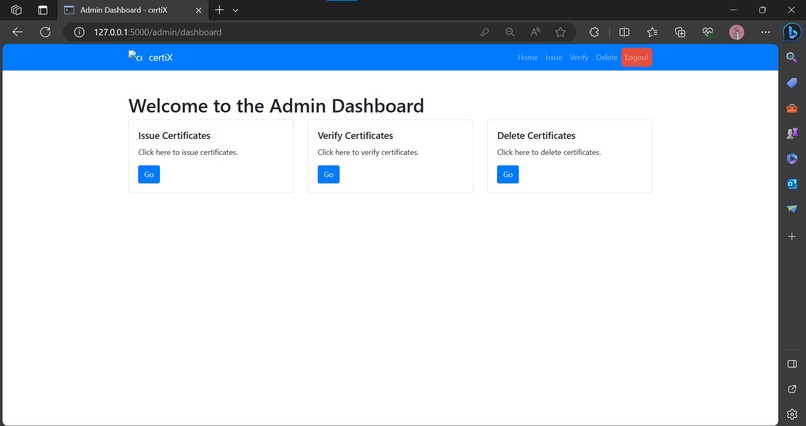Reload the page with the refresh icon
This screenshot has width=806, height=426.
point(45,32)
